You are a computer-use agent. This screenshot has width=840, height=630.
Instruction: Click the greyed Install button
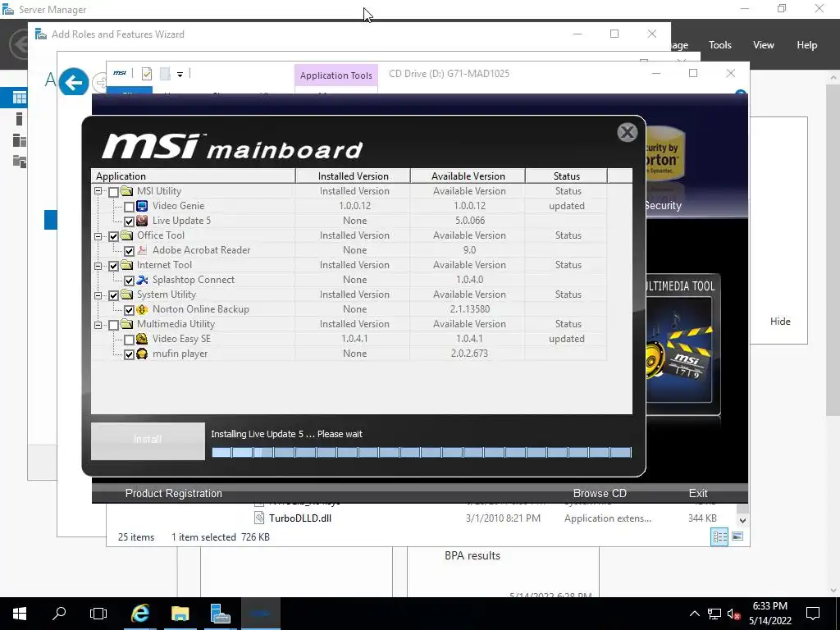(x=148, y=441)
